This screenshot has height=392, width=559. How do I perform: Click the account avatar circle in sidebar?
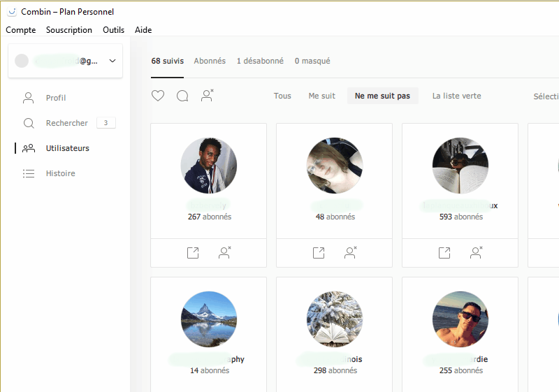(x=22, y=61)
